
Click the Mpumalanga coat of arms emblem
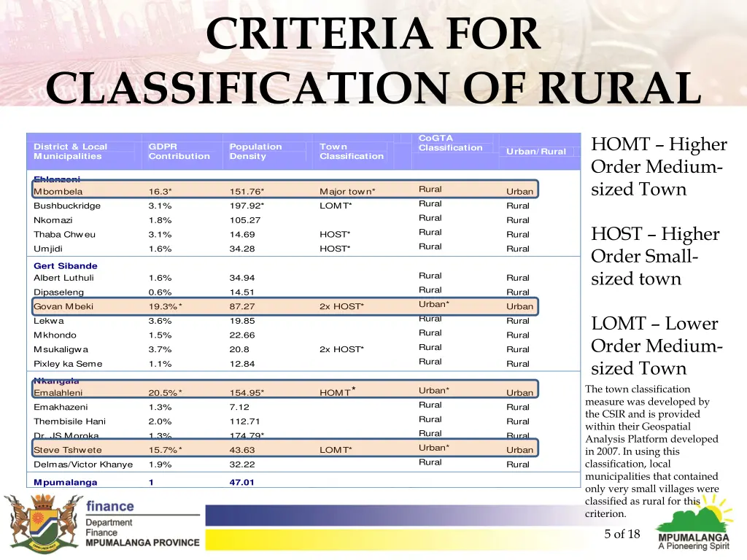[41, 523]
